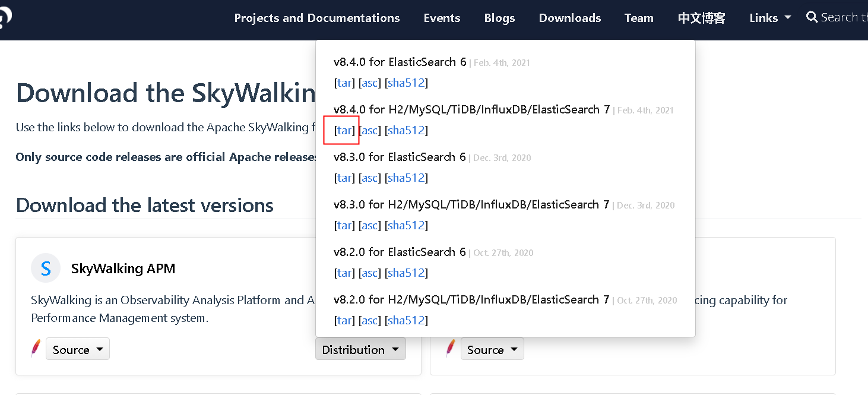Click the SkyWalking APM round logo icon
Screen dimensions: 868x395
point(46,268)
